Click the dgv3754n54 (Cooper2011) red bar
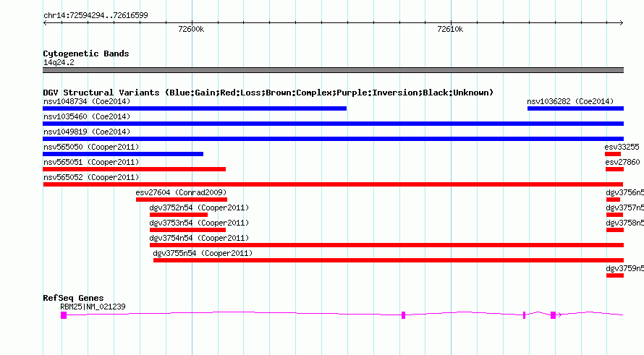 pos(387,245)
